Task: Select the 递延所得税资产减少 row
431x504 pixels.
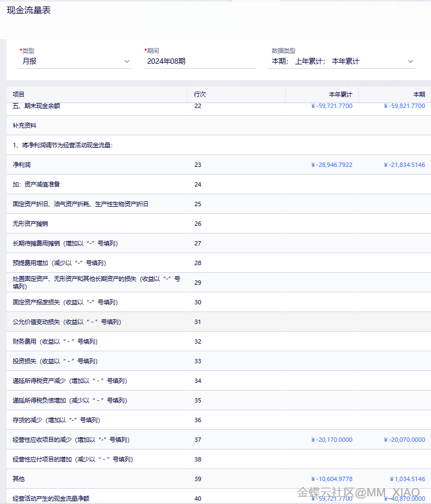Action: (x=219, y=381)
